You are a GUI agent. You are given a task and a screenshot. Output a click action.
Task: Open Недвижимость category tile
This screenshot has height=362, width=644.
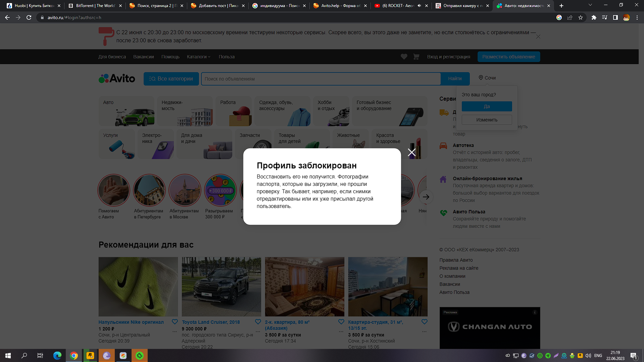185,111
